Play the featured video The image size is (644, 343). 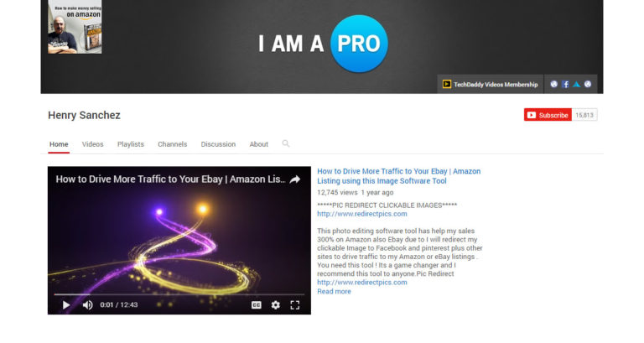[65, 304]
